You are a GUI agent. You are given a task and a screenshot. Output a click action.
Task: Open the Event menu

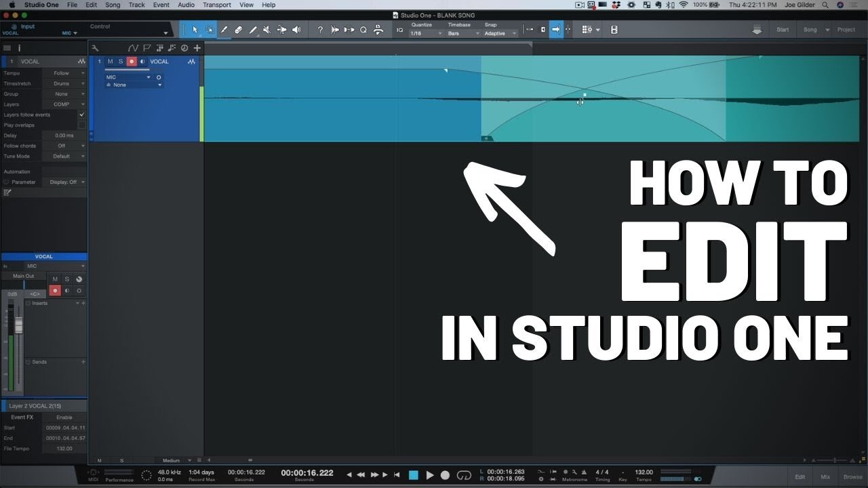(x=161, y=5)
